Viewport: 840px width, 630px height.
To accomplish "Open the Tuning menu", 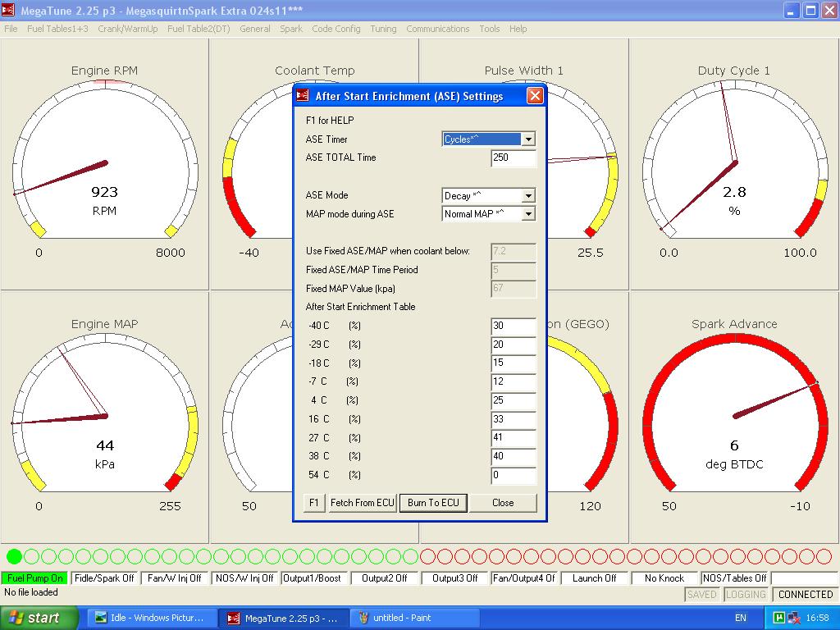I will 383,29.
